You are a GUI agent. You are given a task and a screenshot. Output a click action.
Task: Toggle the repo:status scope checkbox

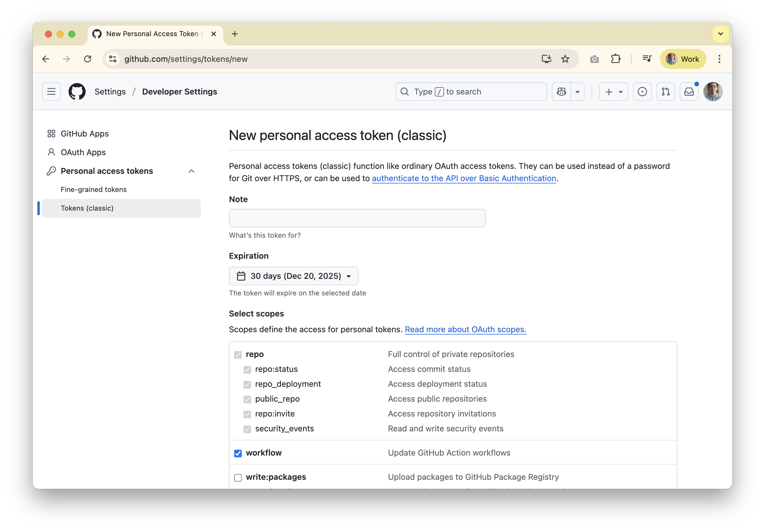click(247, 370)
